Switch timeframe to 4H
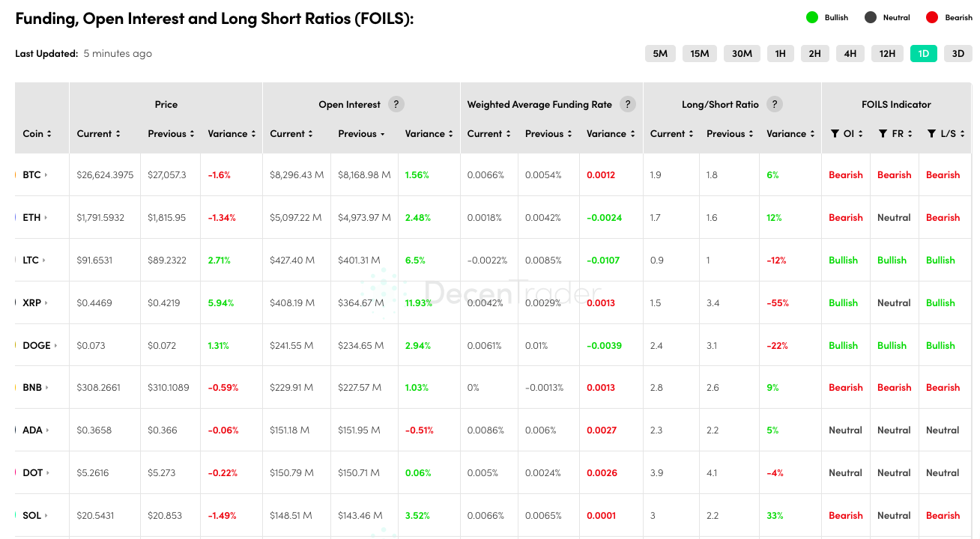This screenshot has height=539, width=980. (850, 53)
